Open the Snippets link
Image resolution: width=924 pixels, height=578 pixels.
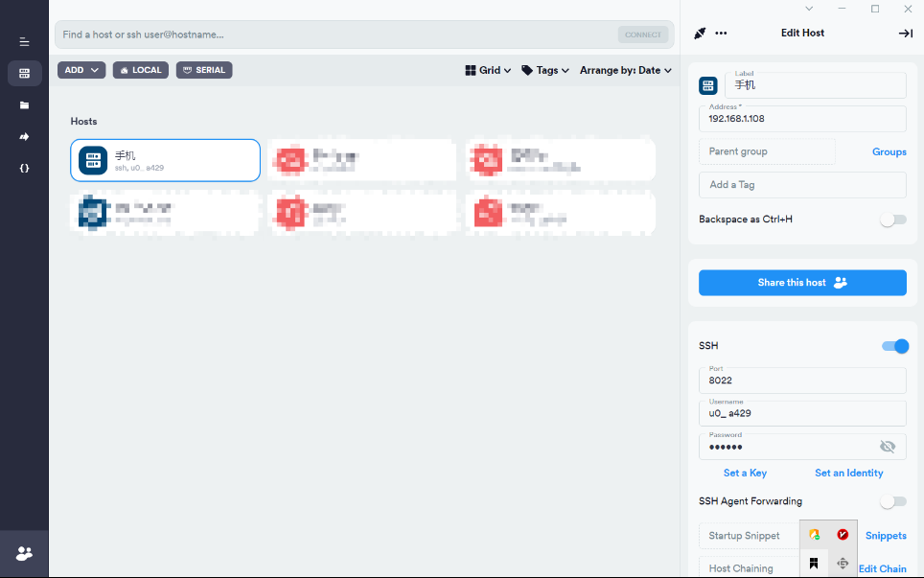click(886, 536)
